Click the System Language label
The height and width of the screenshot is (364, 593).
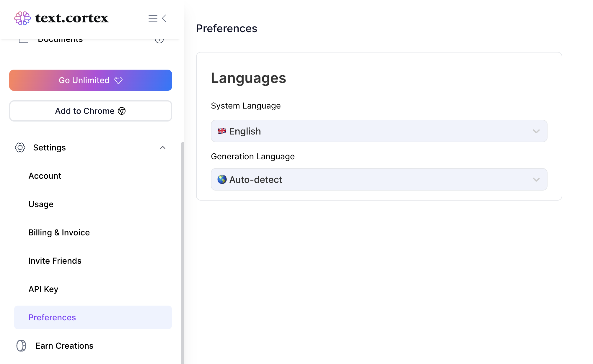[x=246, y=106]
